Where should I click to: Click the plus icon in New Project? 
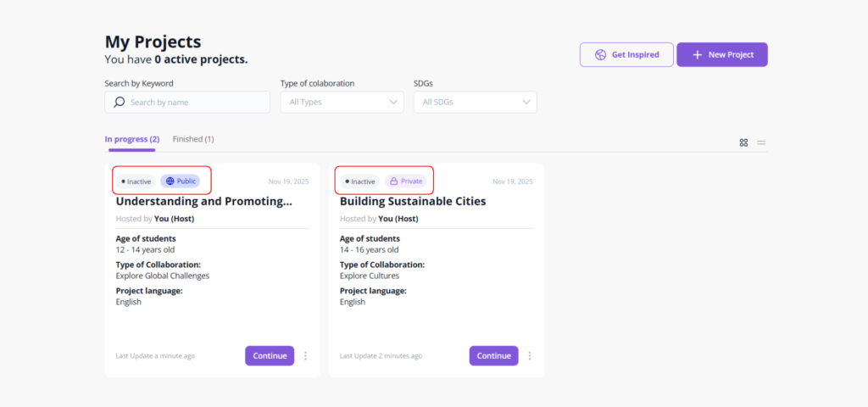coord(697,55)
